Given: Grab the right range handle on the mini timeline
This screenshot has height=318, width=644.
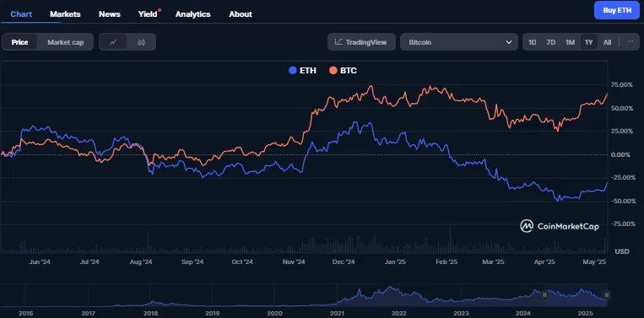Looking at the screenshot, I should point(607,294).
